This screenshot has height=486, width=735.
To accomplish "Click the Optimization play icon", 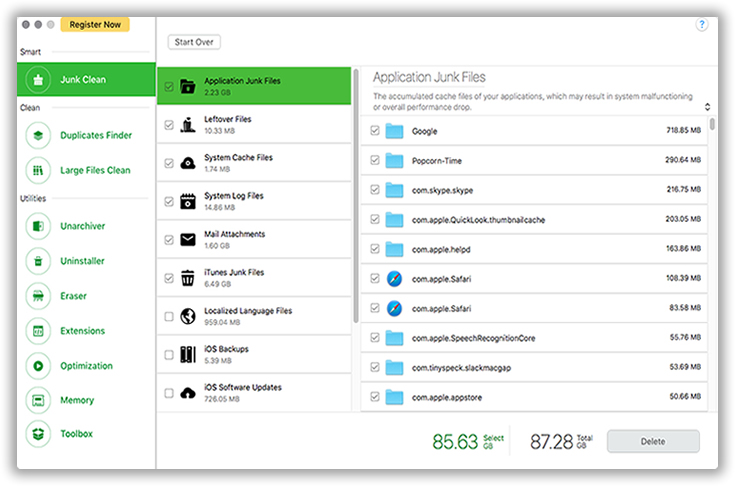I will (x=38, y=366).
